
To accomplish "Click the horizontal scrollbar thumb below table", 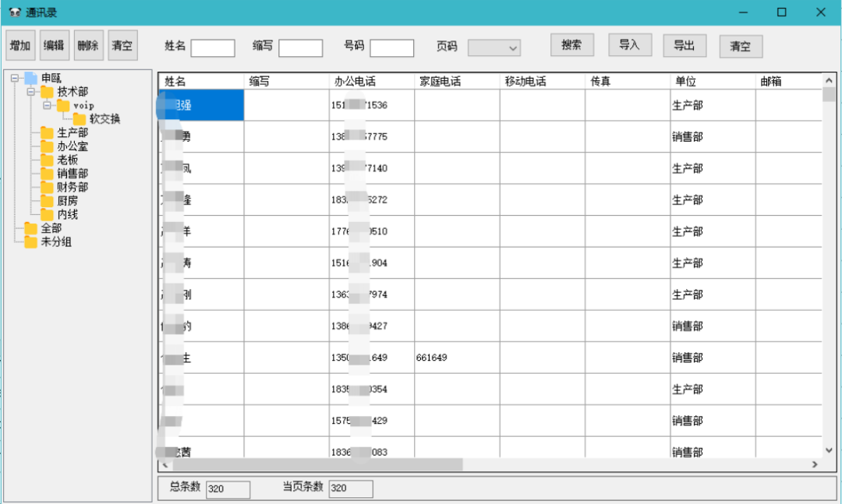I will point(312,464).
